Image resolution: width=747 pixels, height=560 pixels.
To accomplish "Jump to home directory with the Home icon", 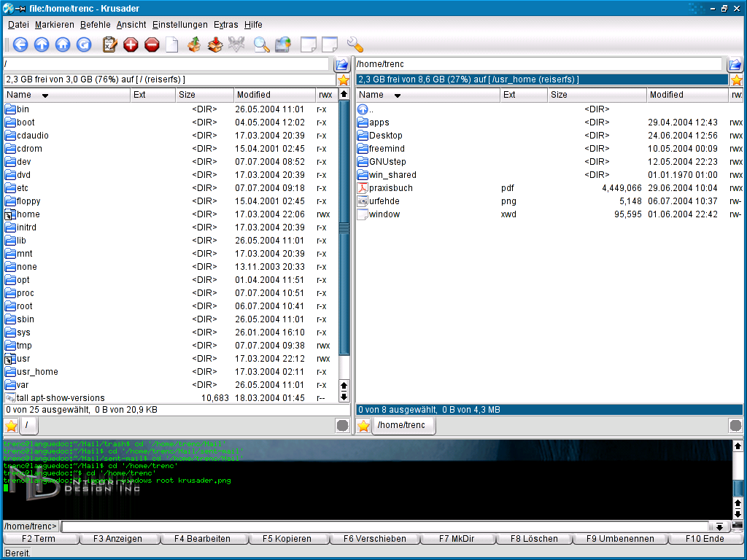I will [x=63, y=44].
